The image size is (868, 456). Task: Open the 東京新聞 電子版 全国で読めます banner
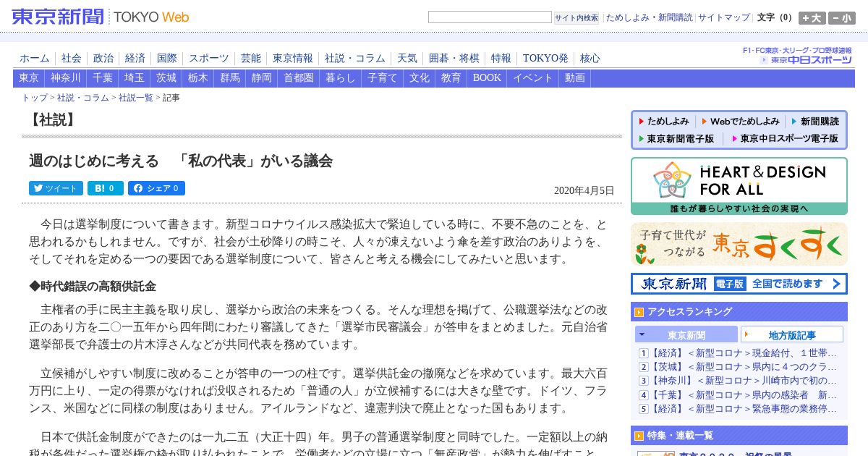[739, 284]
